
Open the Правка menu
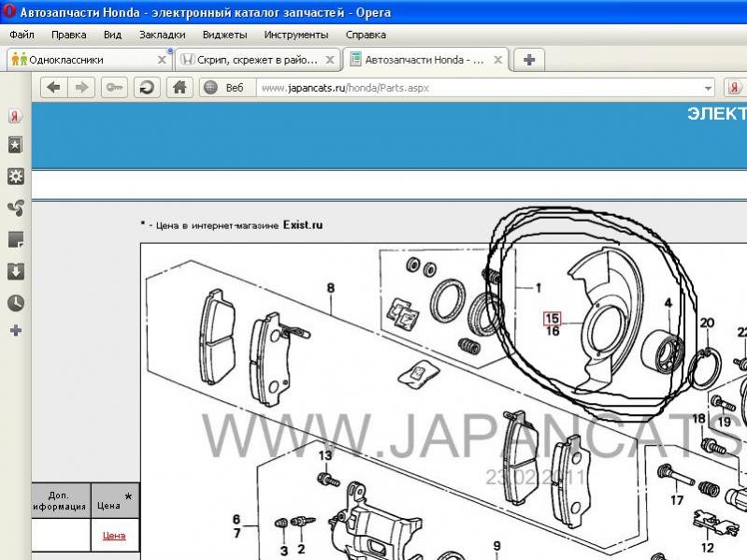point(68,35)
